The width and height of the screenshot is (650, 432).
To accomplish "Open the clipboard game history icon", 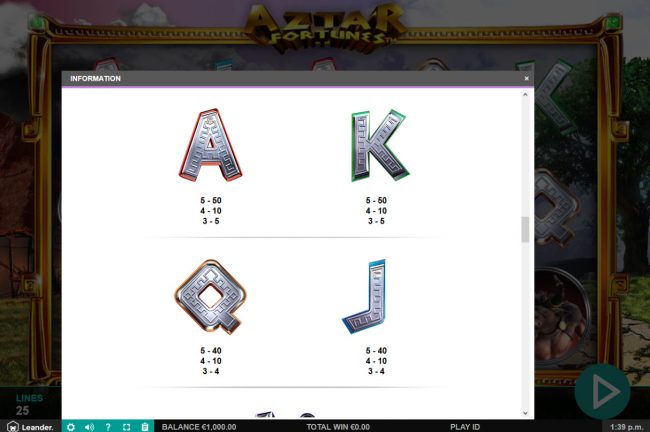I will point(145,427).
